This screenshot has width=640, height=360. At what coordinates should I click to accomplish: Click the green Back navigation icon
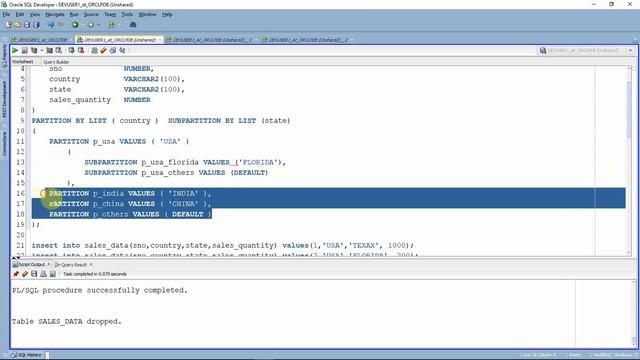coord(75,25)
